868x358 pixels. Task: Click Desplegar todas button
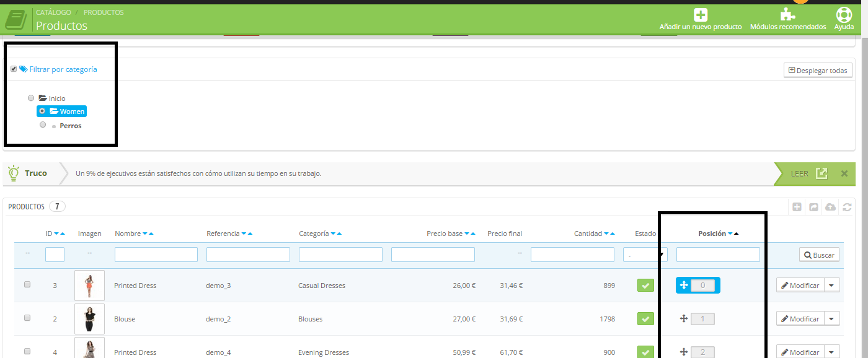[x=817, y=71]
